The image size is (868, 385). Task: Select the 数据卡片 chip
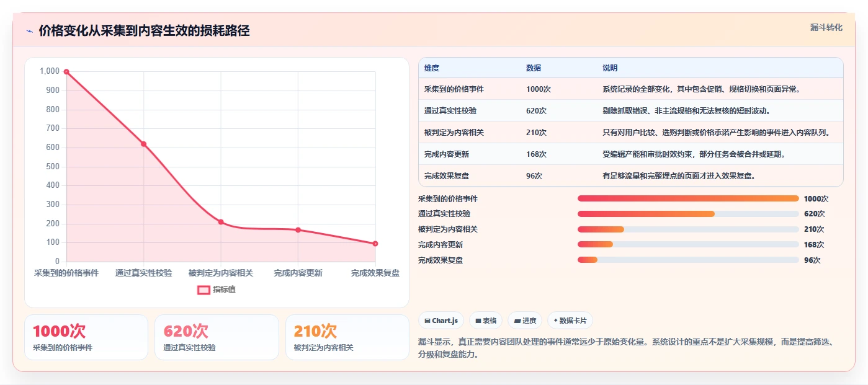570,321
